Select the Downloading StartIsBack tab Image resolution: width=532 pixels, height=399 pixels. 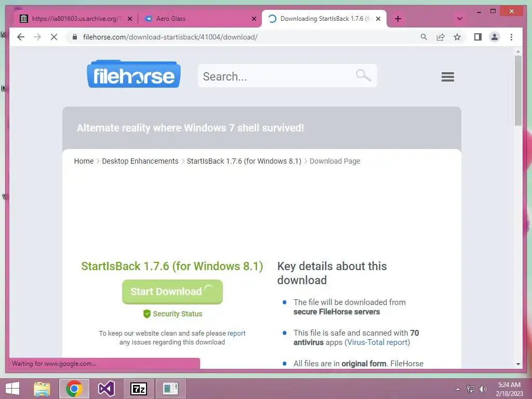pos(324,19)
